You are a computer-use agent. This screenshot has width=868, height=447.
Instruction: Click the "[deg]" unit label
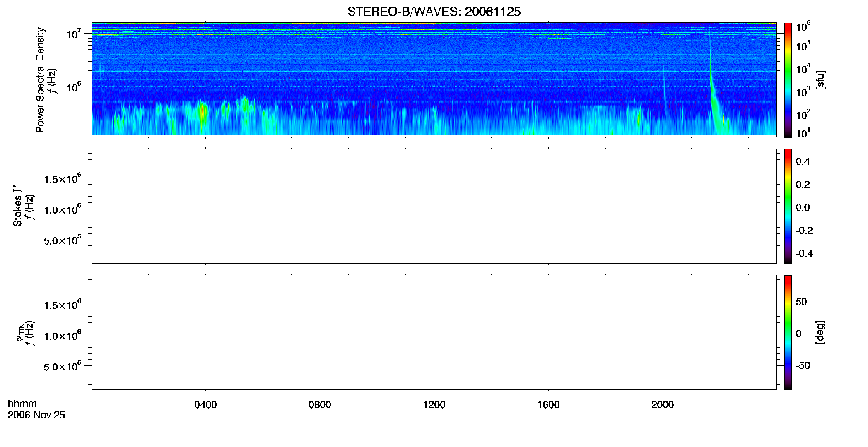point(820,332)
